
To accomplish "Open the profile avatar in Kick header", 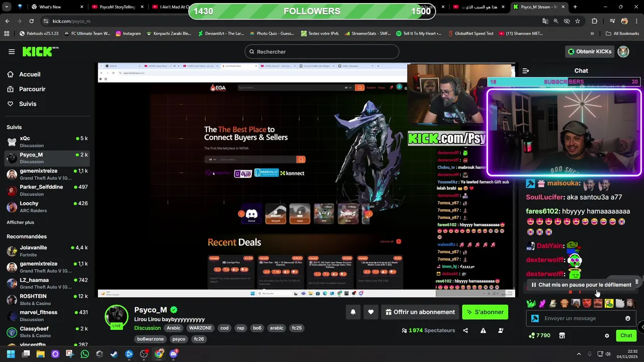I will pyautogui.click(x=623, y=51).
